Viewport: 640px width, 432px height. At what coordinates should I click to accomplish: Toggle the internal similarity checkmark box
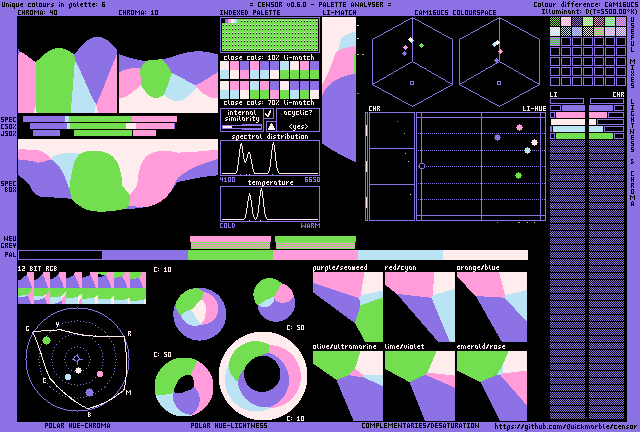268,113
